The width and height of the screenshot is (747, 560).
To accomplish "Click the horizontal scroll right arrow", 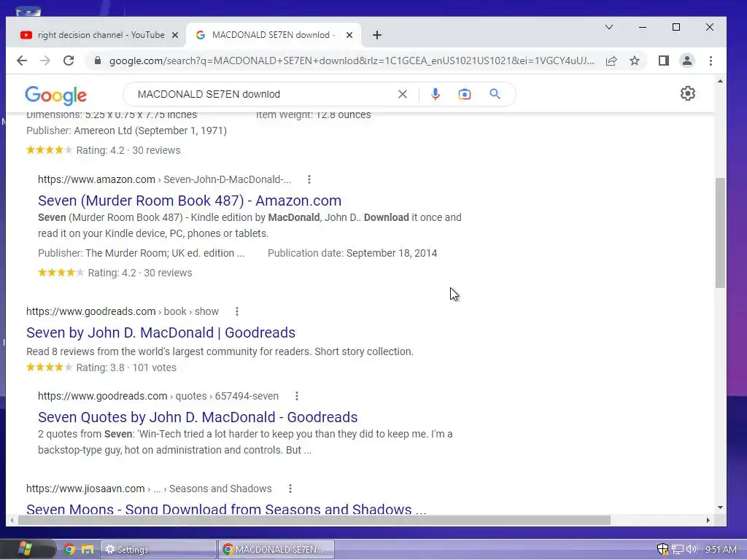I will pos(708,520).
